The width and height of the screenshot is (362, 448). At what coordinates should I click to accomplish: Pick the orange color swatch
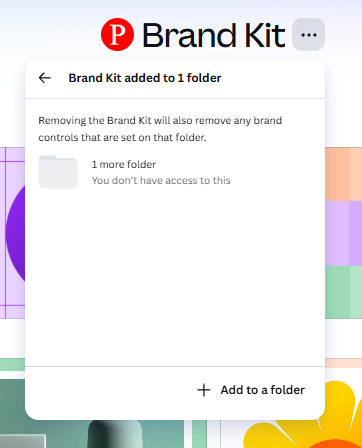point(343,174)
